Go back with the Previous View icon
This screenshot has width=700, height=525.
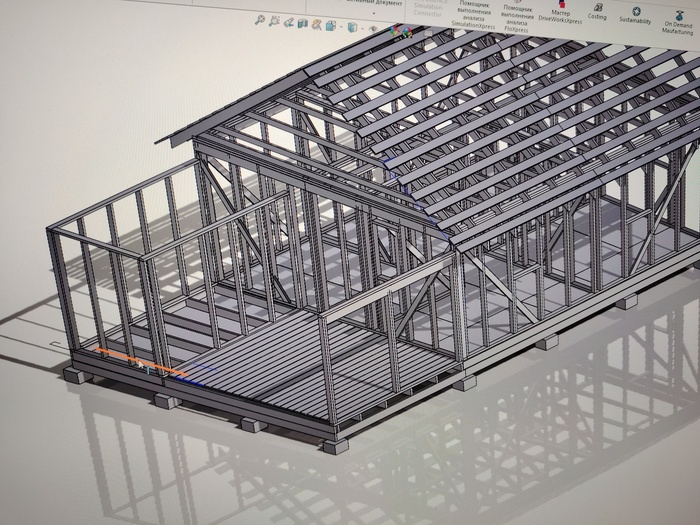tap(289, 22)
